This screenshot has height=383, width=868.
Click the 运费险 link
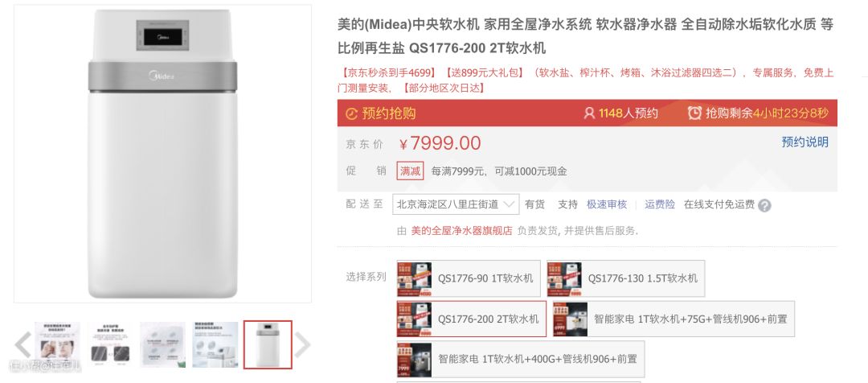[660, 204]
